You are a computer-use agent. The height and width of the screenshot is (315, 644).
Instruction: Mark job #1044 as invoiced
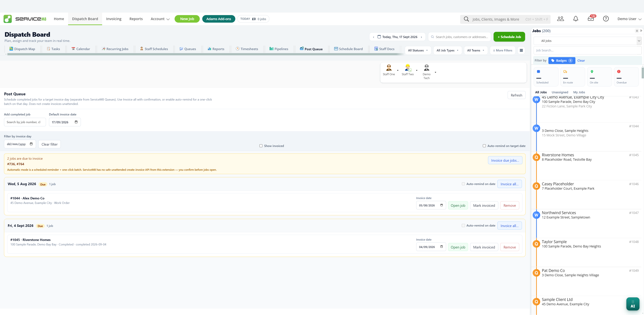[x=484, y=205]
